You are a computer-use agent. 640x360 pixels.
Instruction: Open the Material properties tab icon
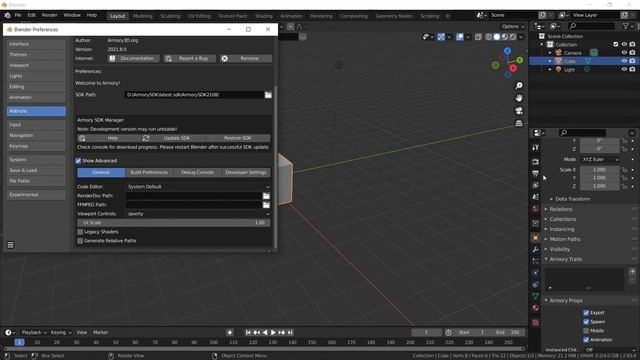tap(536, 308)
